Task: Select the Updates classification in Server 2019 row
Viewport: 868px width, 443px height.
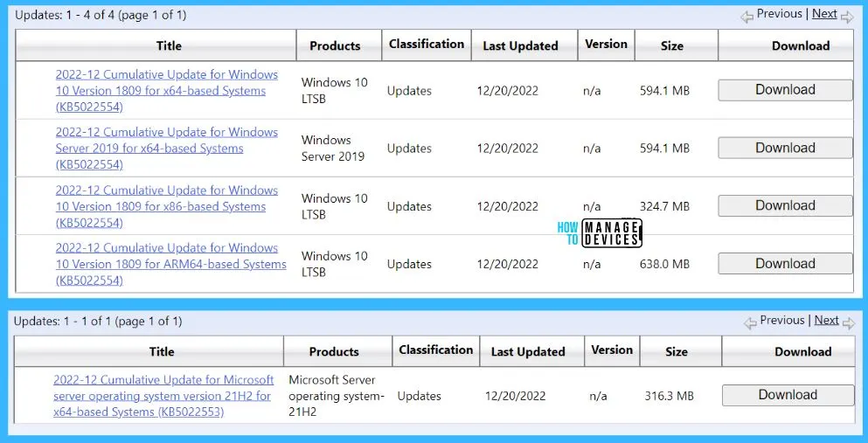Action: 409,149
